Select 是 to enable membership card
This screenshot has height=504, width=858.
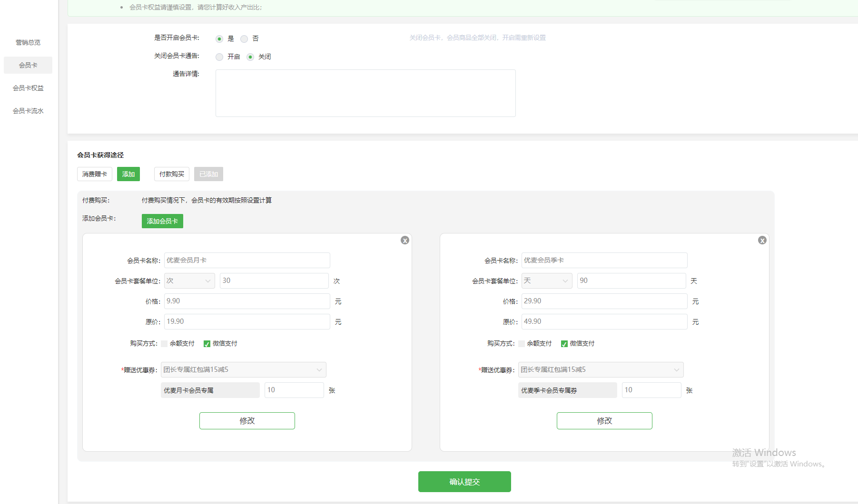pos(219,39)
